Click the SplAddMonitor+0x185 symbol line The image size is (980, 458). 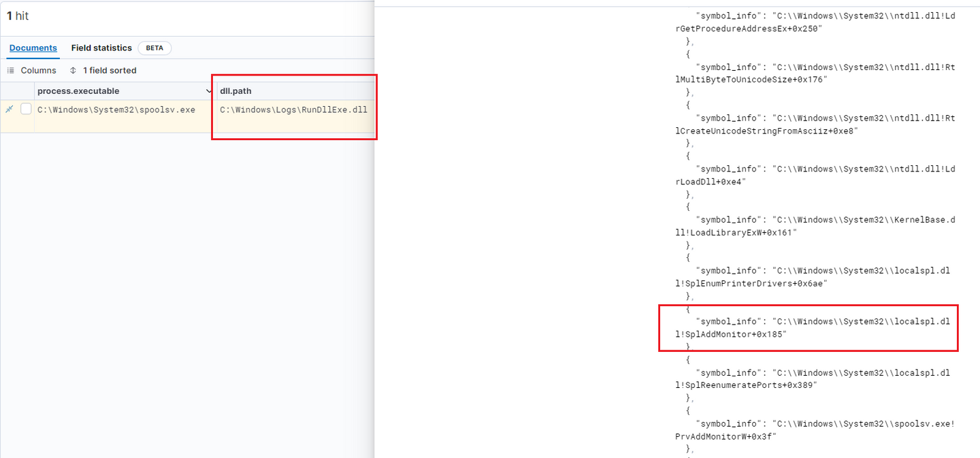click(x=813, y=328)
